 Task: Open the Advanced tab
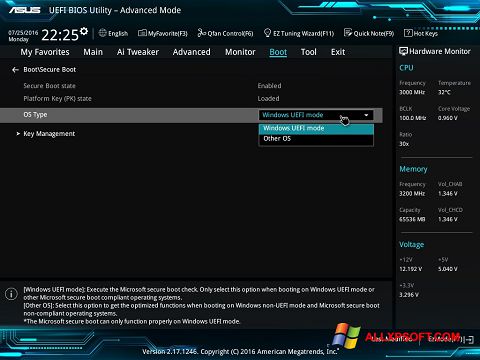[192, 52]
